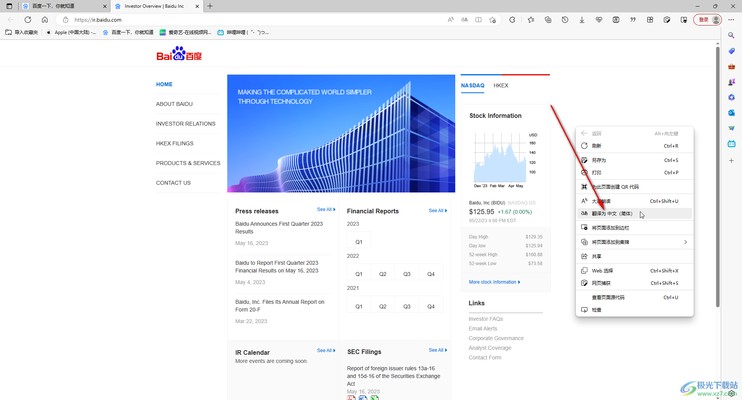Expand add page to collections submenu arrow

point(685,242)
